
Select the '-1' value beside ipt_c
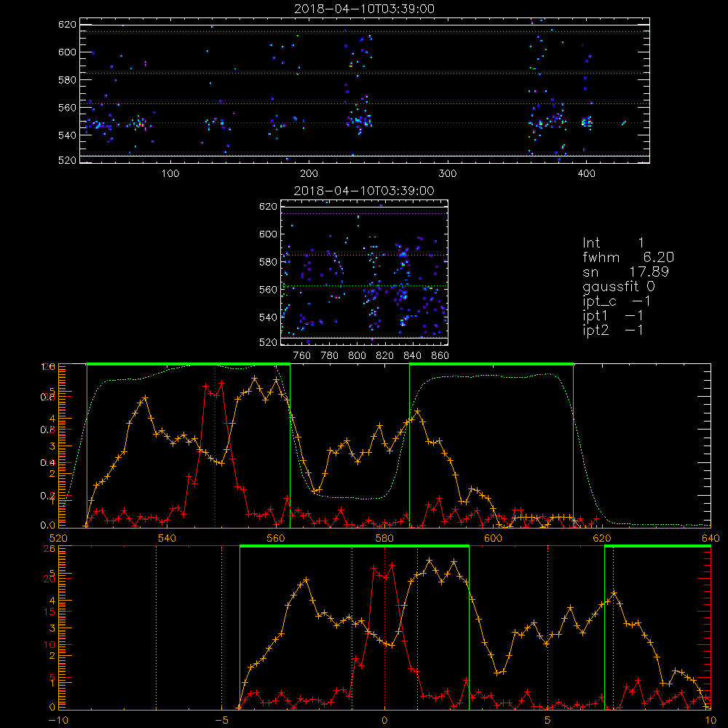pyautogui.click(x=641, y=301)
